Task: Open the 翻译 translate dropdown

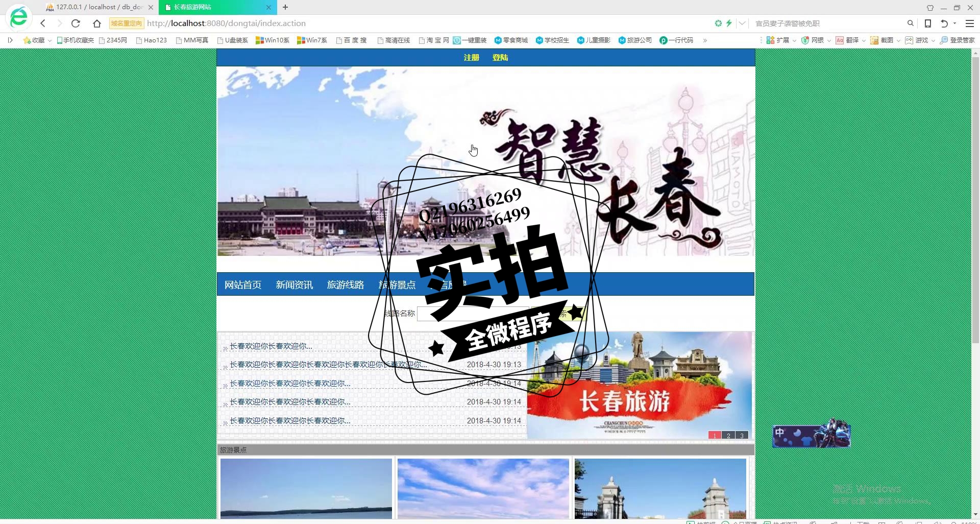Action: pyautogui.click(x=850, y=40)
